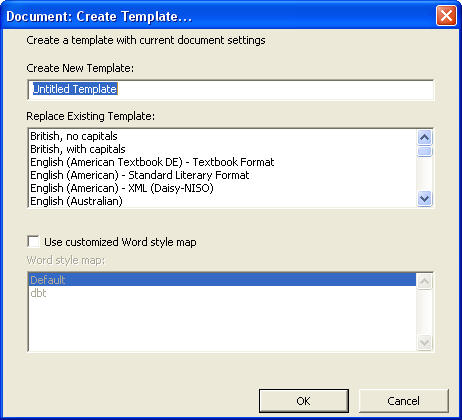Cancel the Create Template dialog

click(x=403, y=401)
